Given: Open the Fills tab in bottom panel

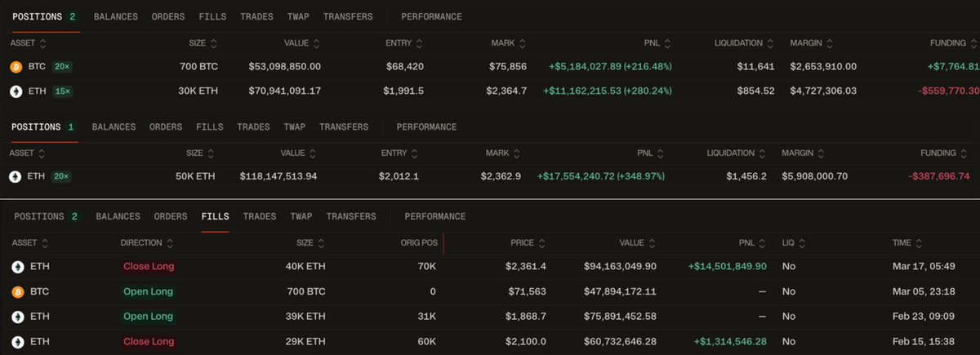Looking at the screenshot, I should click(215, 216).
